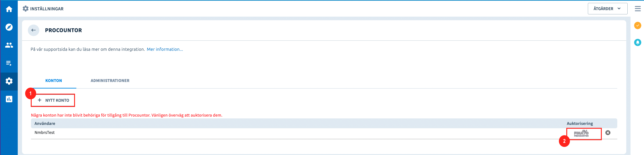Switch to the Administrationer tab
The height and width of the screenshot is (155, 644).
[x=110, y=80]
